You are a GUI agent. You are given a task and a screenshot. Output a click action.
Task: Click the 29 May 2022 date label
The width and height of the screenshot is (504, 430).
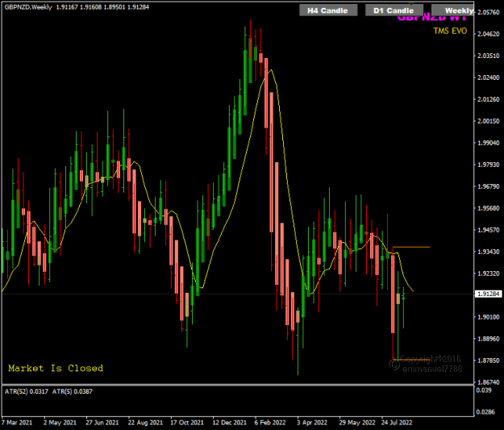click(357, 422)
